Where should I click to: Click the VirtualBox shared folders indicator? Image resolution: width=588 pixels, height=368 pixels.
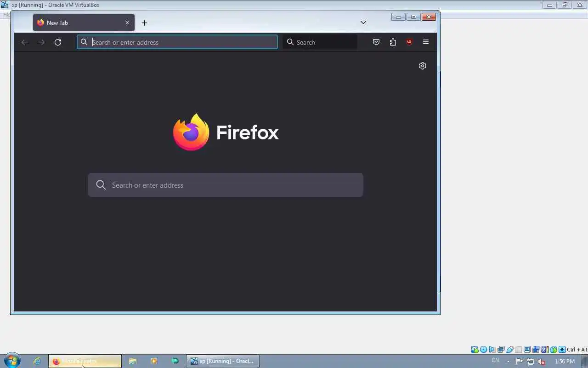pyautogui.click(x=519, y=350)
